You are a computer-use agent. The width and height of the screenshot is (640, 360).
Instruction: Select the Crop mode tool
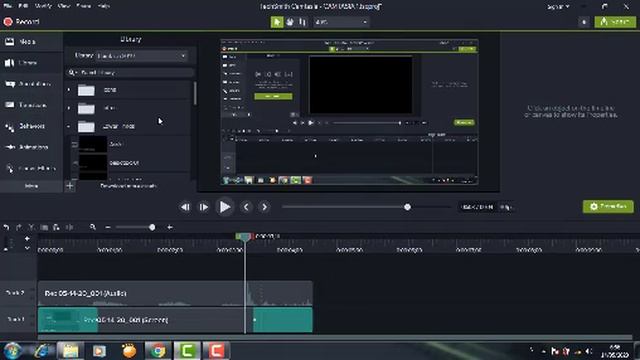(x=302, y=22)
